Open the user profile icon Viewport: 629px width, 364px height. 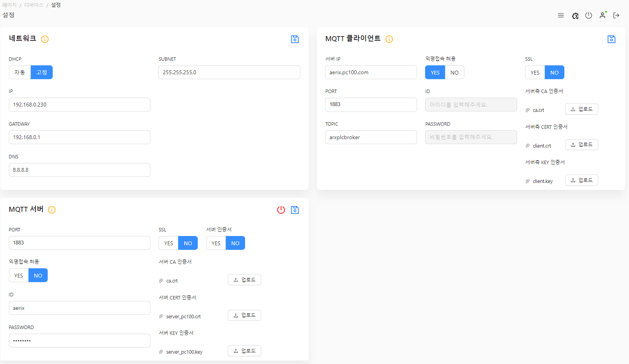coord(602,15)
